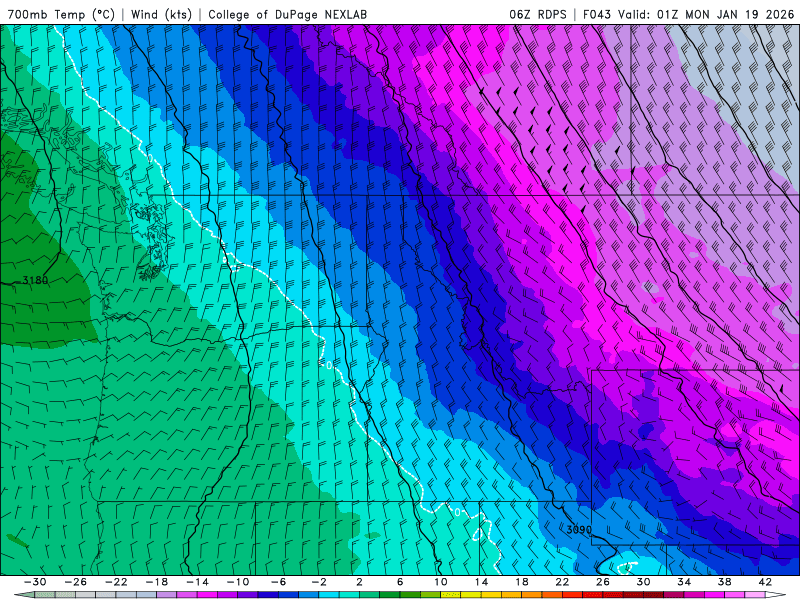Screen dimensions: 800x600
Task: Click the '-26' color scale label
Action: 76,582
